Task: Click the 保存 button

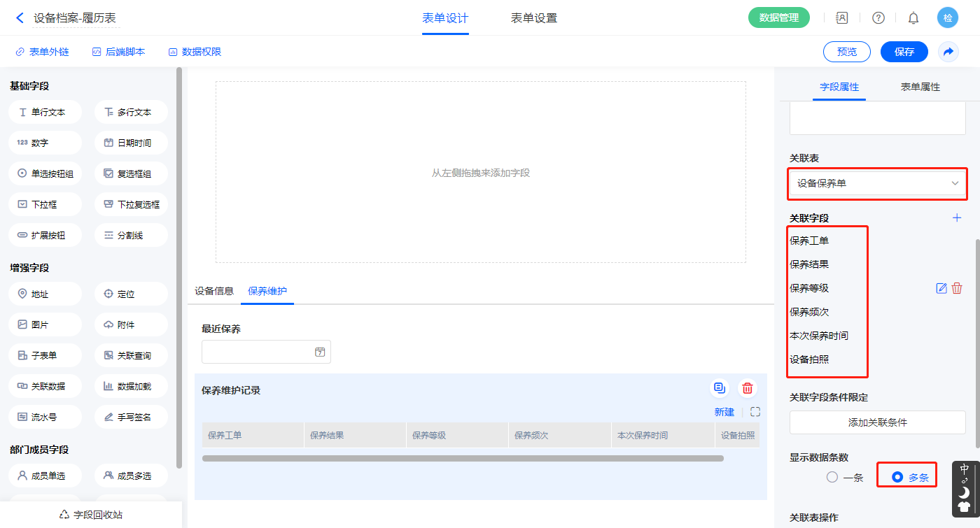Action: pyautogui.click(x=904, y=52)
